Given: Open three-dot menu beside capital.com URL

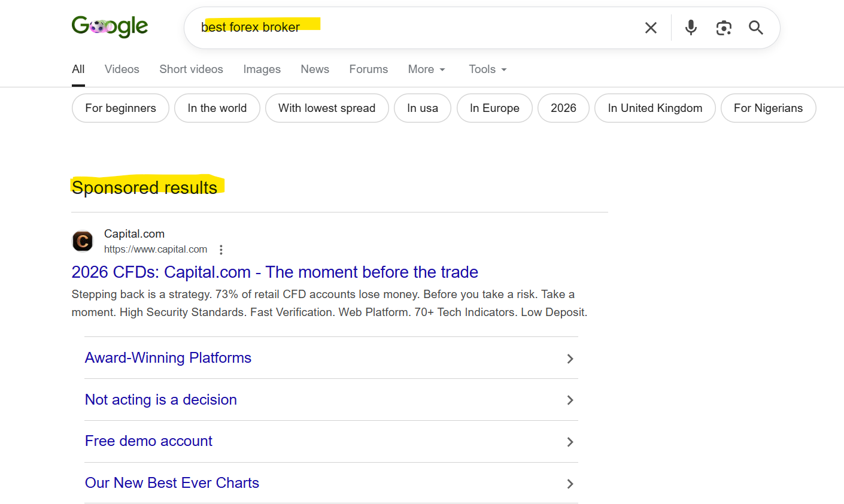Looking at the screenshot, I should pos(221,250).
